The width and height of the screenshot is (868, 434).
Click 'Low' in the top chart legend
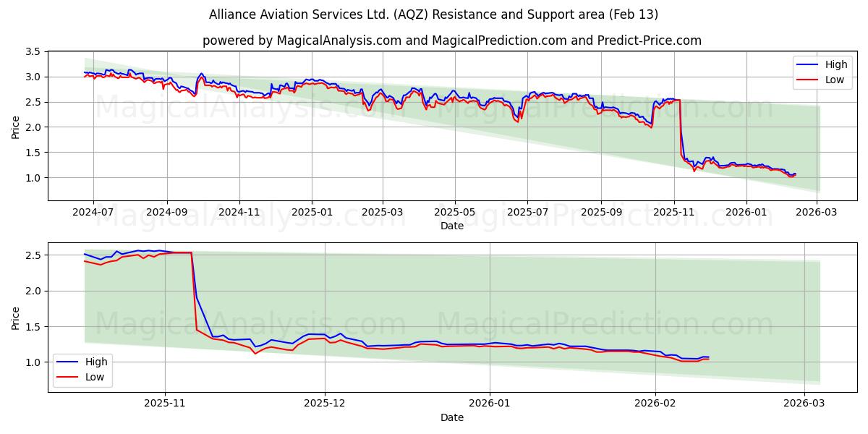pos(835,80)
